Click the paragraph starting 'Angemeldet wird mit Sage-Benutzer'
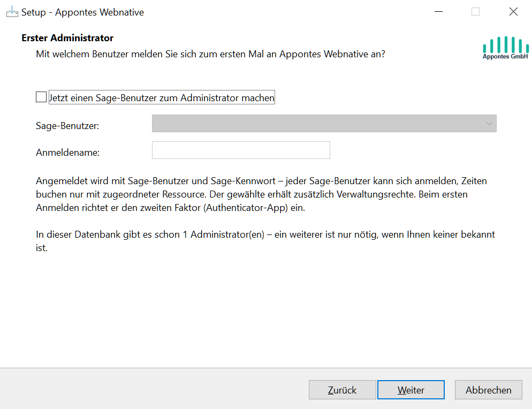The width and height of the screenshot is (532, 409). (261, 194)
